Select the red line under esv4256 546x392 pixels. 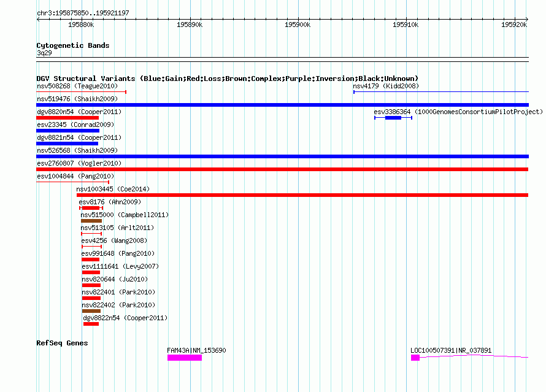tap(91, 247)
